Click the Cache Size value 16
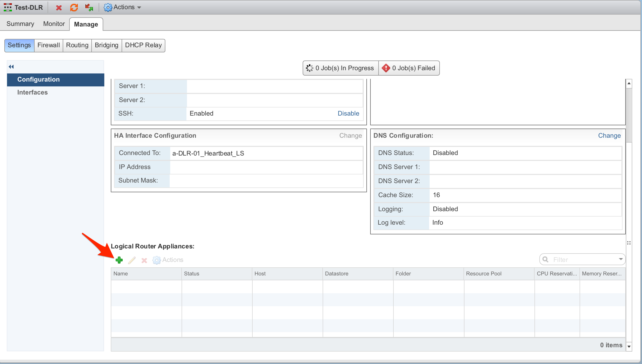 (436, 195)
